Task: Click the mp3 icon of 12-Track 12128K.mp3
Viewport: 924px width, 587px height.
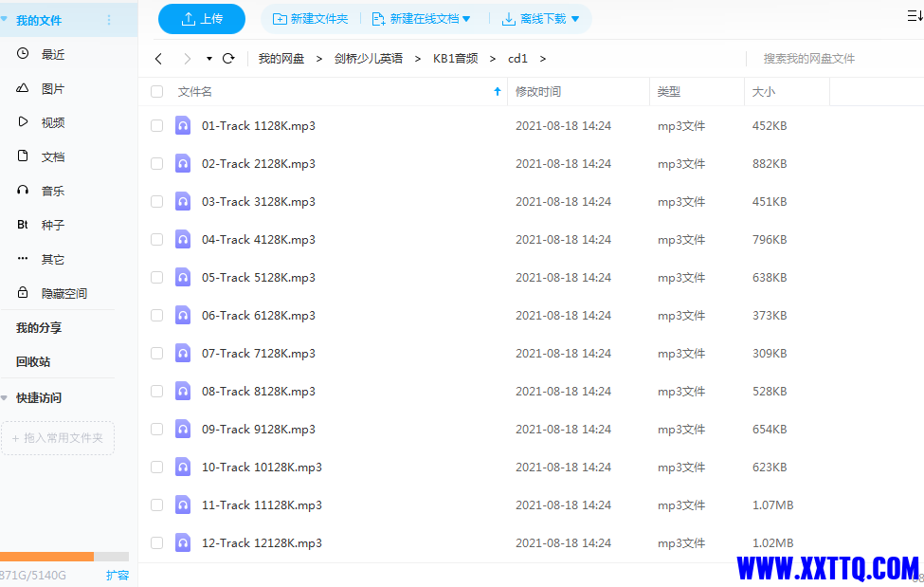Action: point(183,542)
